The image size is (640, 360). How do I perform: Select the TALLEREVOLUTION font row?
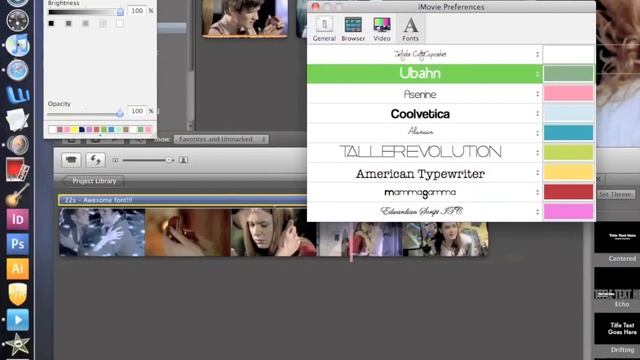(x=424, y=152)
